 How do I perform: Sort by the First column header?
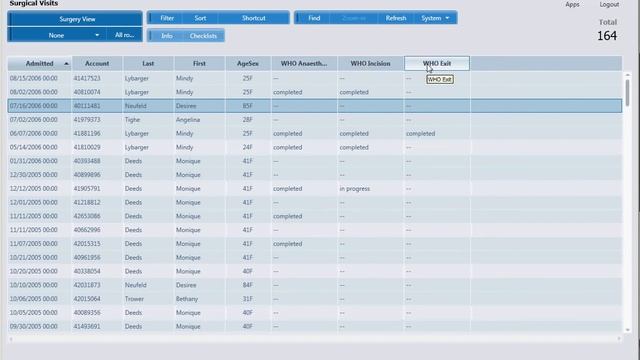point(199,63)
